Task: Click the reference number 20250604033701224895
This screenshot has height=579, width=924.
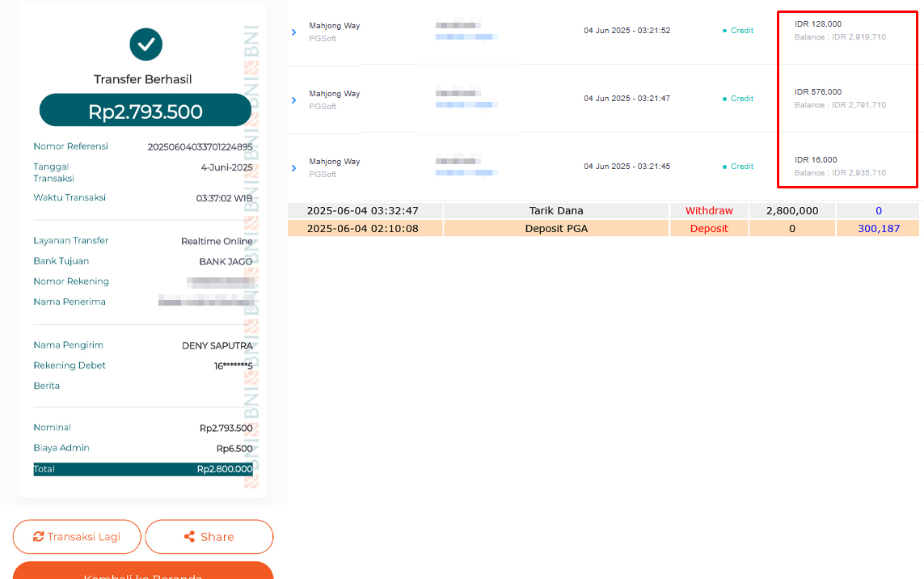Action: coord(200,147)
